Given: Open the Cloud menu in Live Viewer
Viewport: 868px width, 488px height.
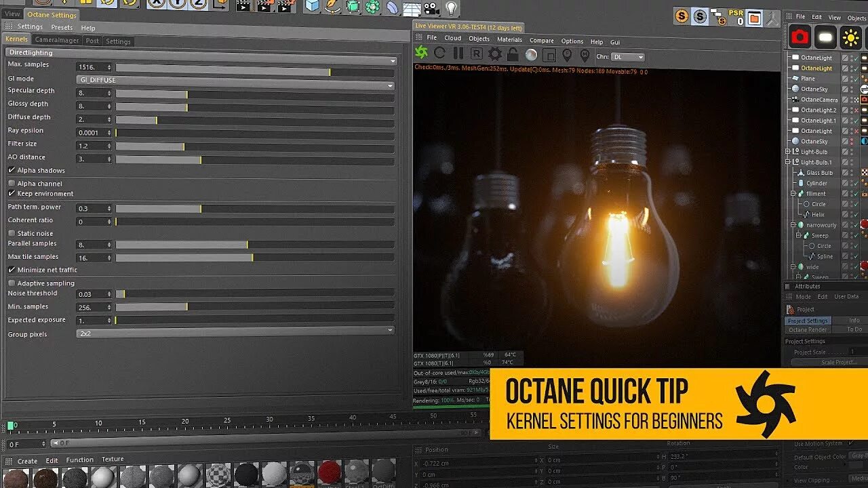Looking at the screenshot, I should click(452, 38).
